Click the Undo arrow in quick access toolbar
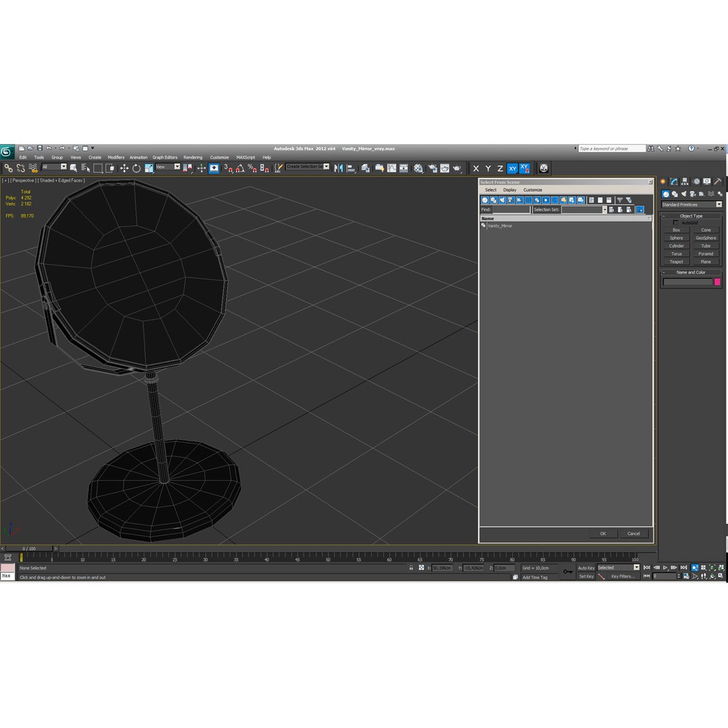 click(49, 148)
